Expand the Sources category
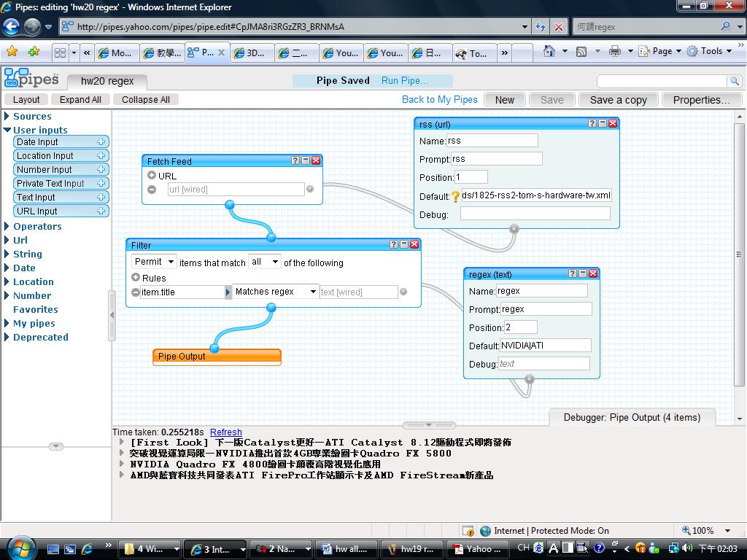The height and width of the screenshot is (560, 747). [7, 116]
